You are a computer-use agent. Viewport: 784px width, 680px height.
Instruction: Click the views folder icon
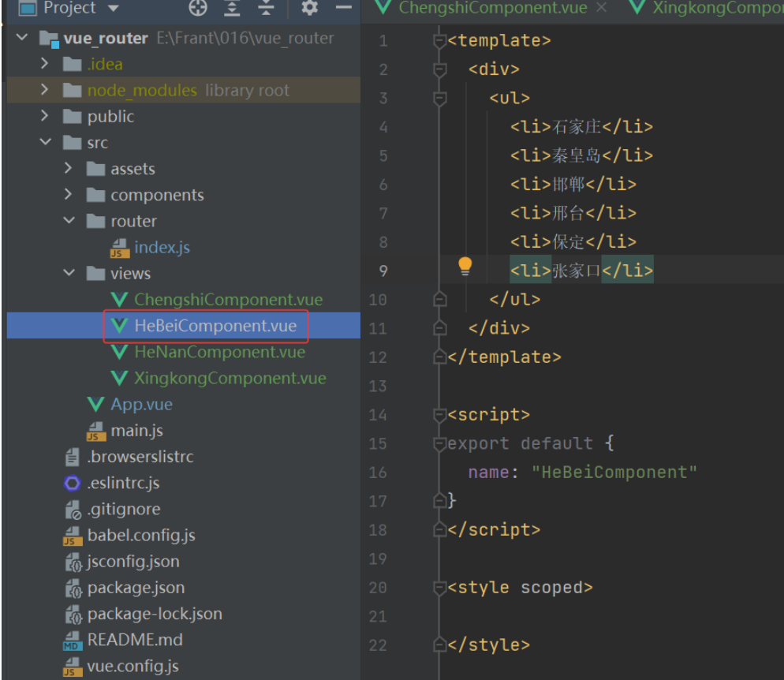click(x=96, y=273)
